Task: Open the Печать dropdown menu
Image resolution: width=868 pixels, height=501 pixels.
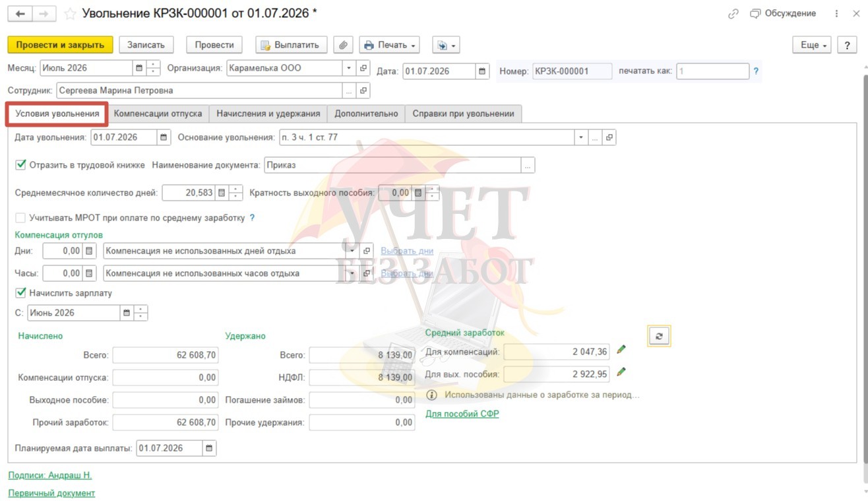Action: click(389, 45)
